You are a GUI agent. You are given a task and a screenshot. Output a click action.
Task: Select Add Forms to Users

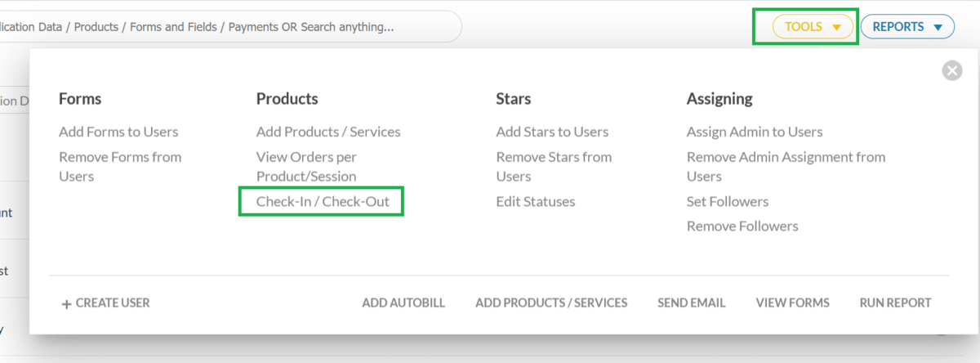tap(118, 132)
